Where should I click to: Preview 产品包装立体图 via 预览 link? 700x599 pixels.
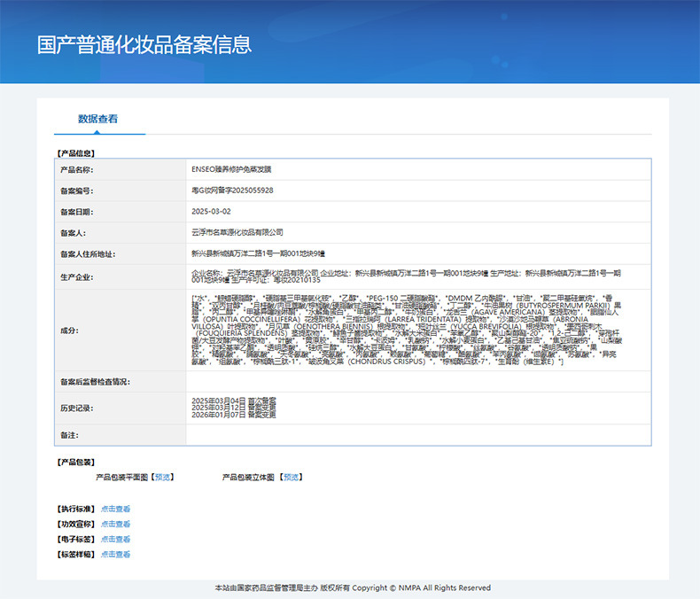[x=291, y=477]
